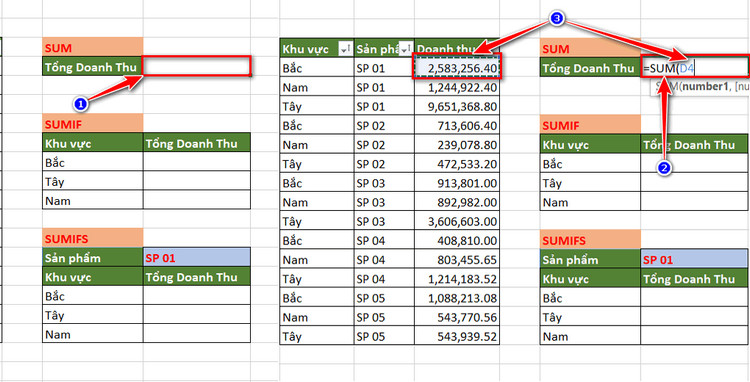Click Nam in the 803,455.65 row
Screen dimensions: 750x382
[x=317, y=260]
